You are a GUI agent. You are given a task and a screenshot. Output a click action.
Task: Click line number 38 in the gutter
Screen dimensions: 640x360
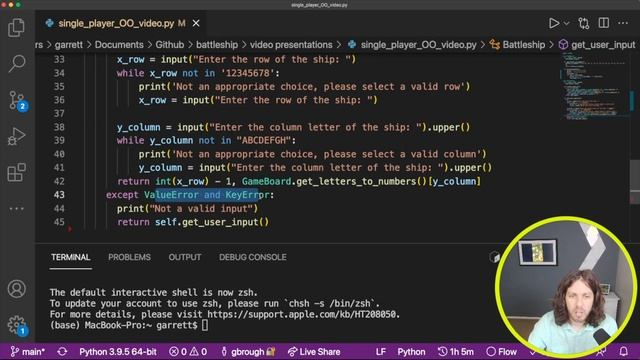tap(59, 127)
